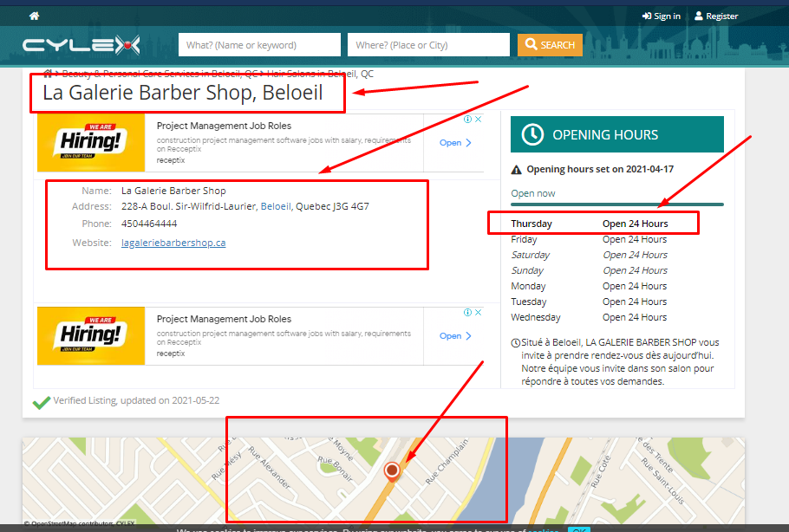This screenshot has height=532, width=789.
Task: Focus the Where place or city field
Action: coord(428,45)
